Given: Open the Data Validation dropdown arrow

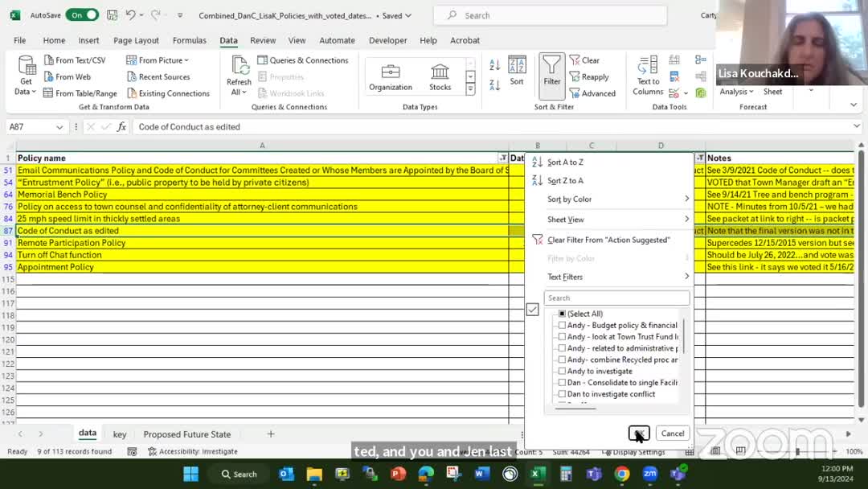Looking at the screenshot, I should [x=686, y=93].
